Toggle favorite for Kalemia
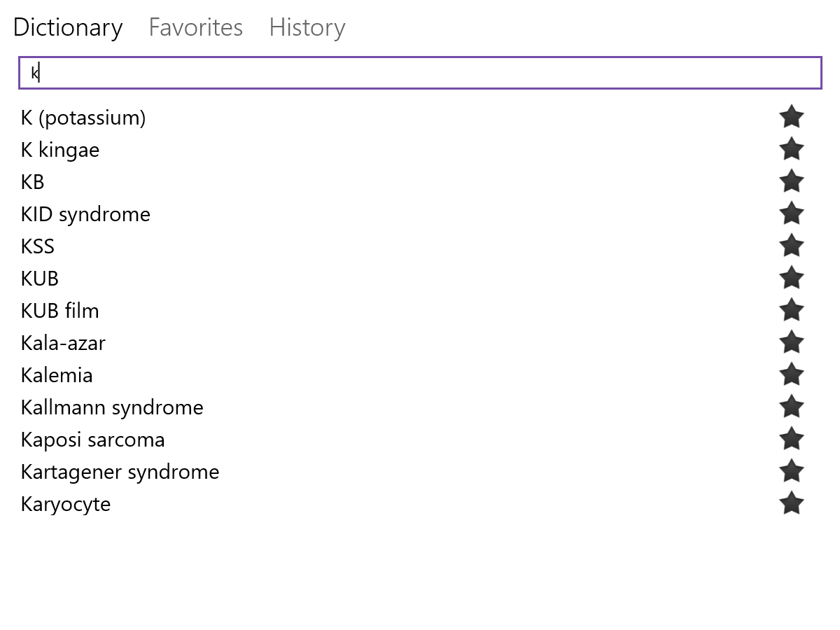 coord(791,374)
